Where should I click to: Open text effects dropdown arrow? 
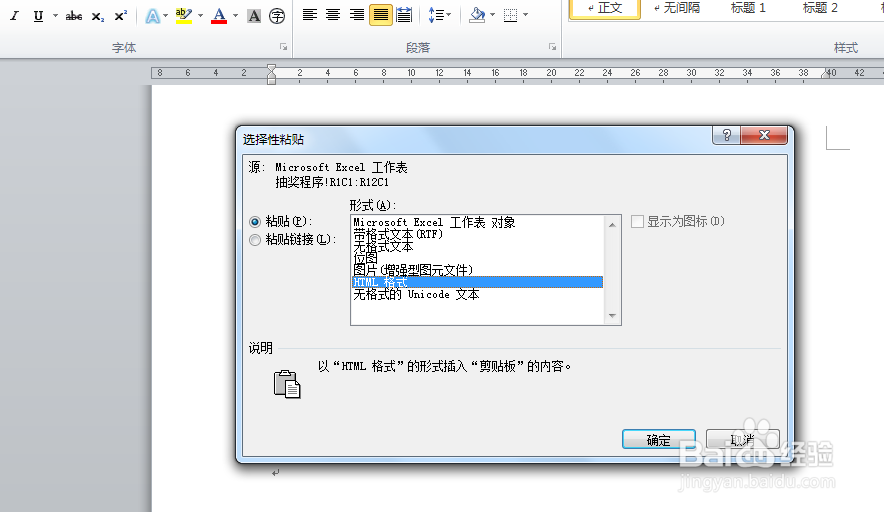pos(166,16)
